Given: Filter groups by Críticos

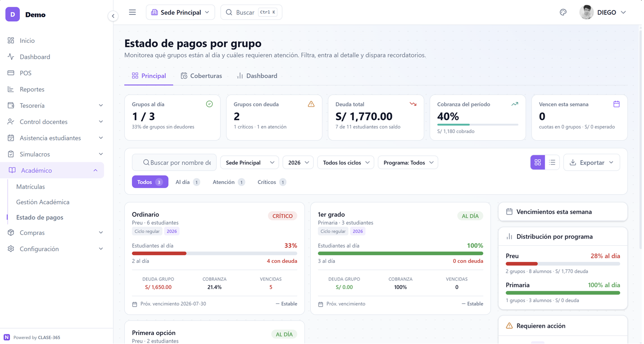Looking at the screenshot, I should click(272, 182).
